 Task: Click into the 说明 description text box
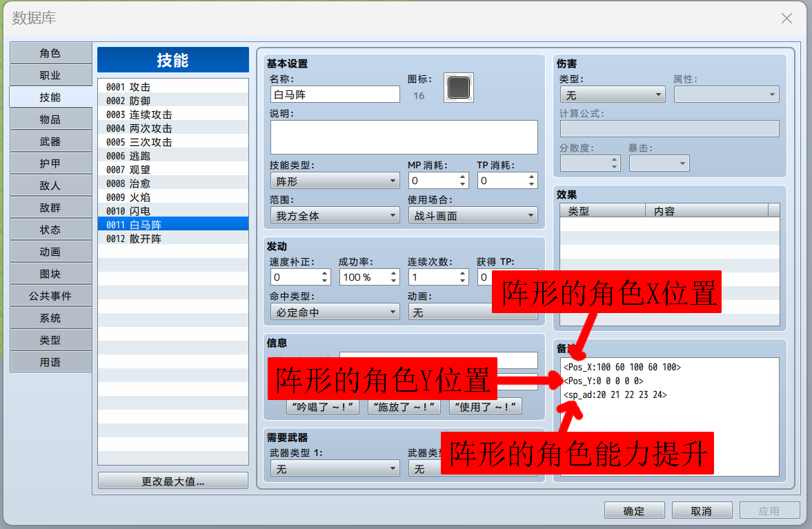coord(404,137)
